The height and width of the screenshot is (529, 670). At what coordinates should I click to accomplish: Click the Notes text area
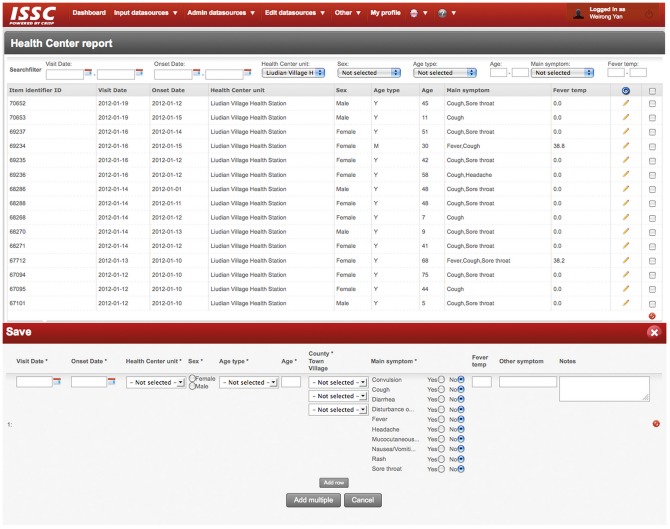604,389
